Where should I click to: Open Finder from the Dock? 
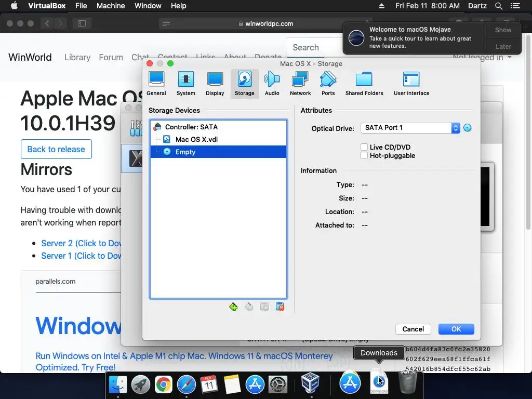pyautogui.click(x=118, y=385)
